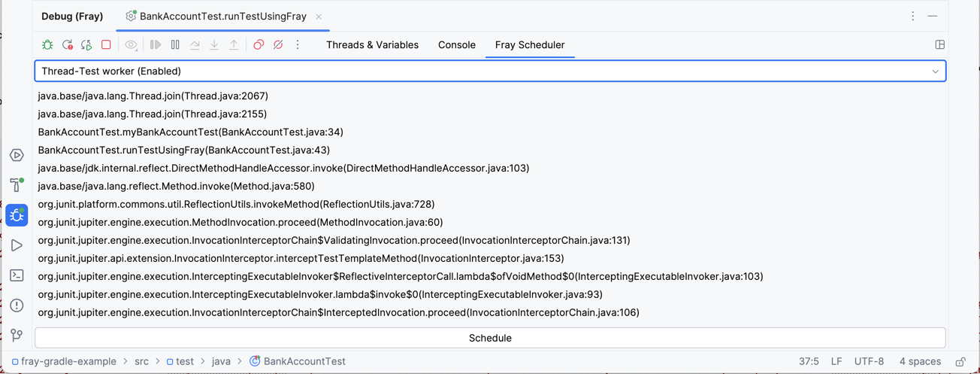
Task: Select the runTestUsingFray(BankAccountTest.java:43) stack frame
Action: tap(184, 150)
